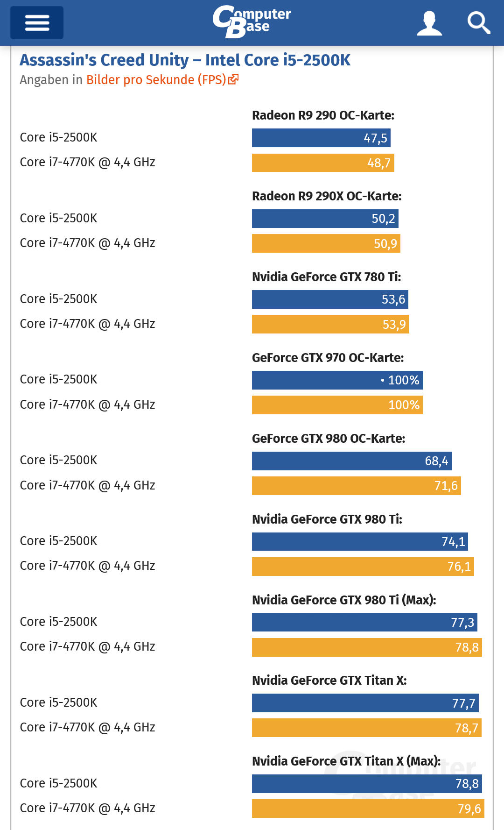
Task: Click the blue 78,8 Titan X (Max) bar
Action: (x=366, y=784)
